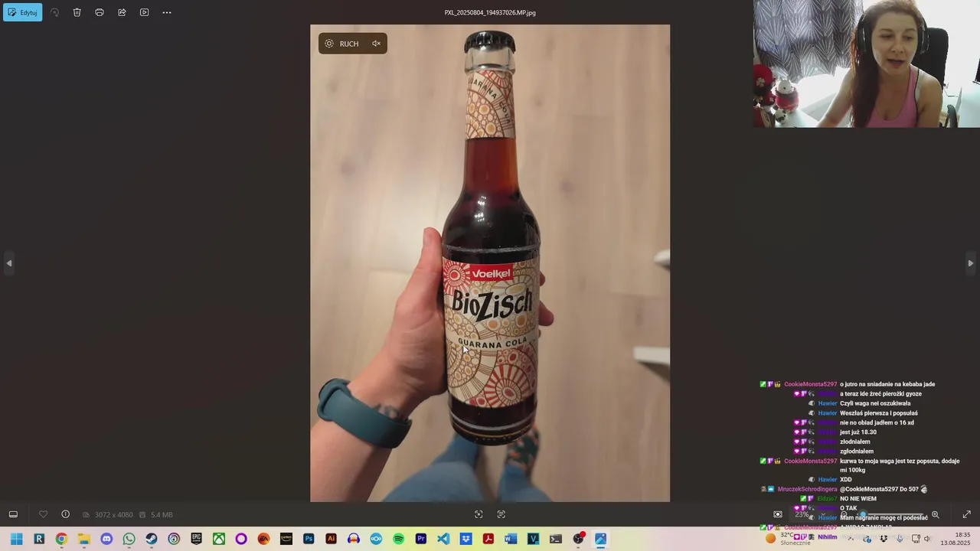
Task: Click the rotate image icon
Action: tap(55, 12)
